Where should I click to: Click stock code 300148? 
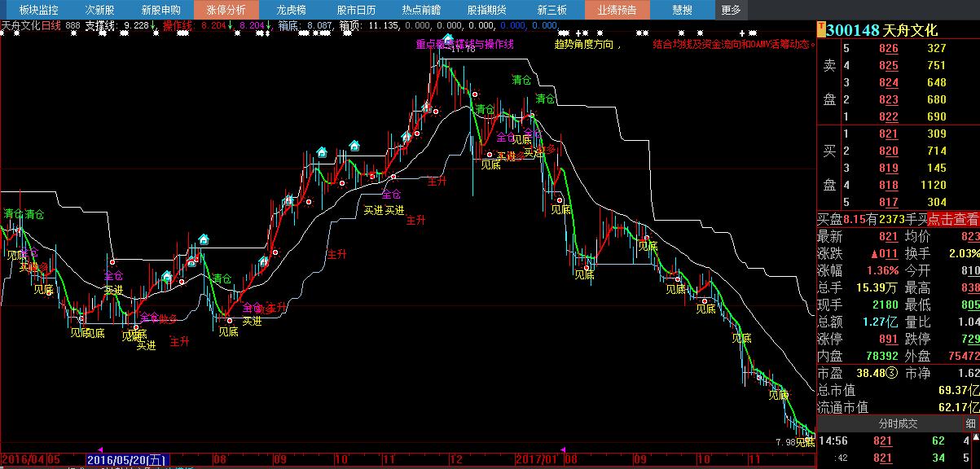click(853, 30)
